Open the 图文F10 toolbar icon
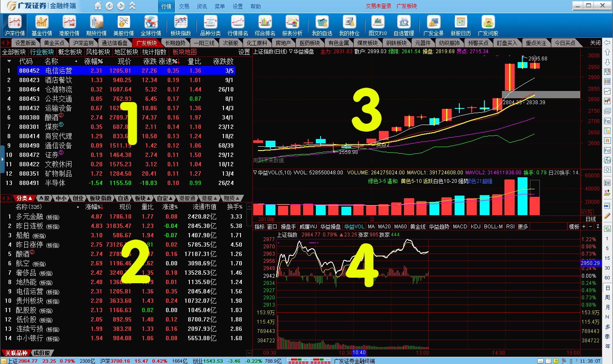Viewport: 613px width, 364px height. pos(378,26)
